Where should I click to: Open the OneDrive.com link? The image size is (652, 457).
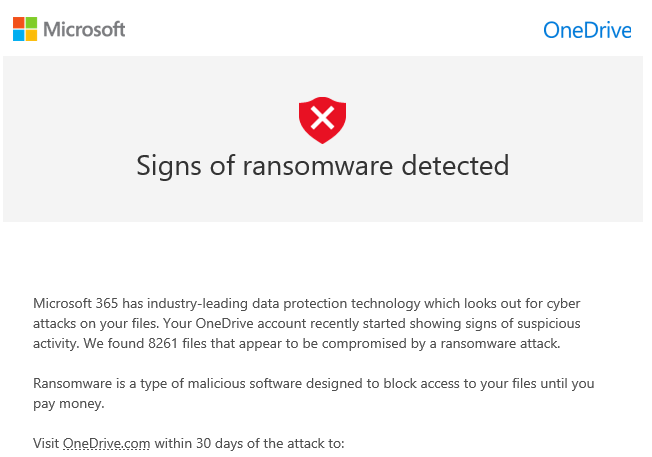click(106, 443)
